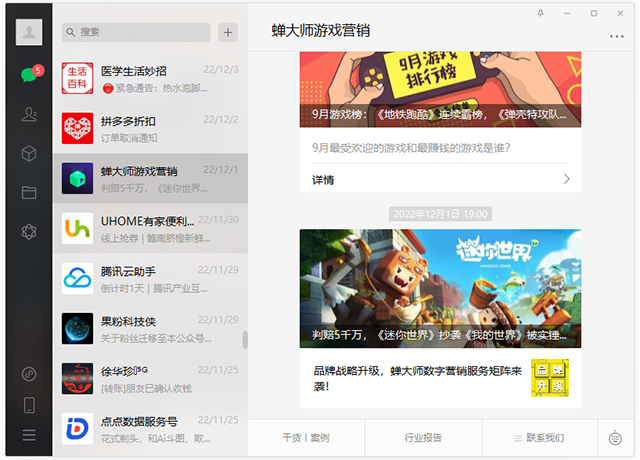Open the 徐华珍 conversation title
This screenshot has height=460, width=640.
tap(124, 371)
